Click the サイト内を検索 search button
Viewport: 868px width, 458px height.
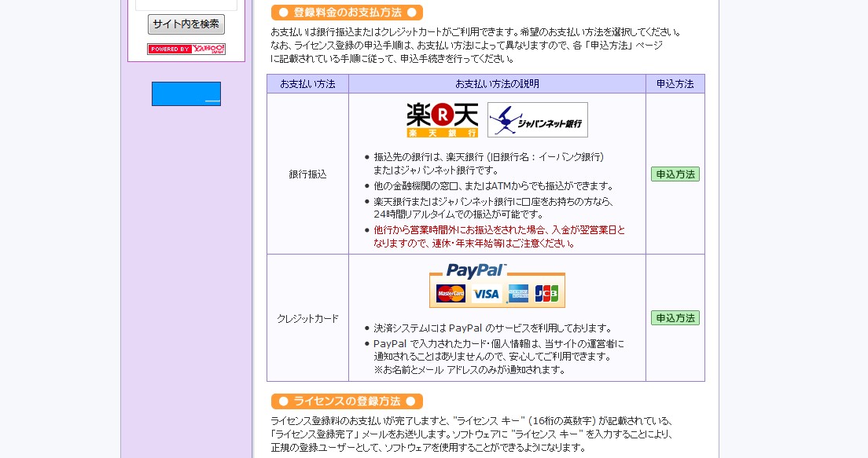click(x=186, y=24)
